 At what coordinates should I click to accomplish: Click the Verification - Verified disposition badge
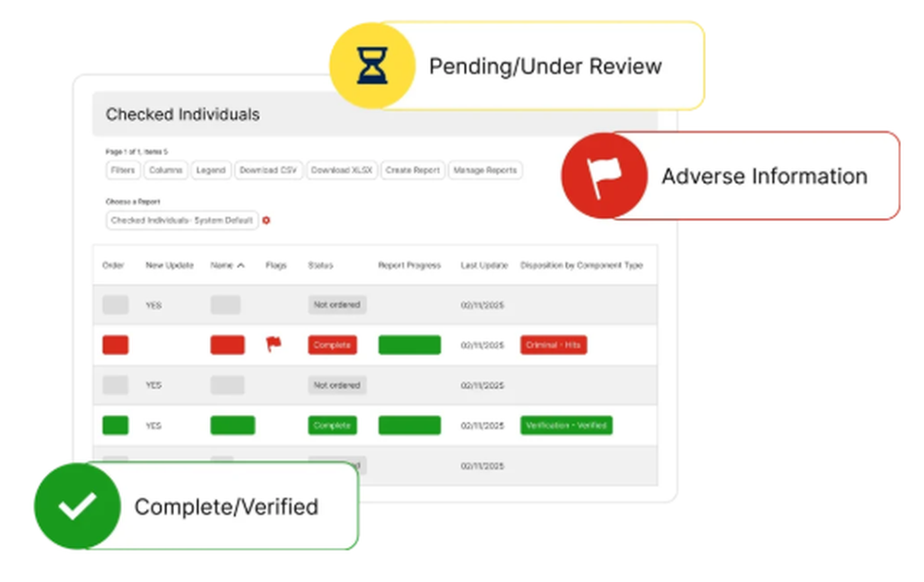(x=566, y=425)
